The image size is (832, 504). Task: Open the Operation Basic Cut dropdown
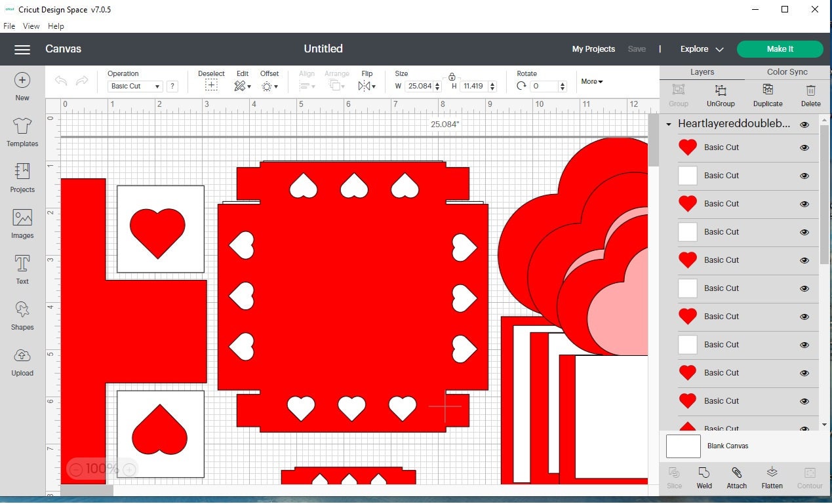(136, 87)
